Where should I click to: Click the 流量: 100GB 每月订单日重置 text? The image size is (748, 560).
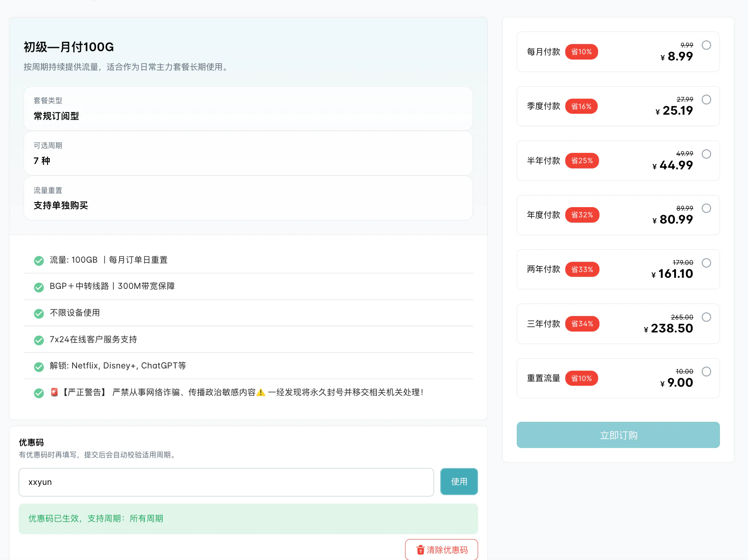(109, 260)
